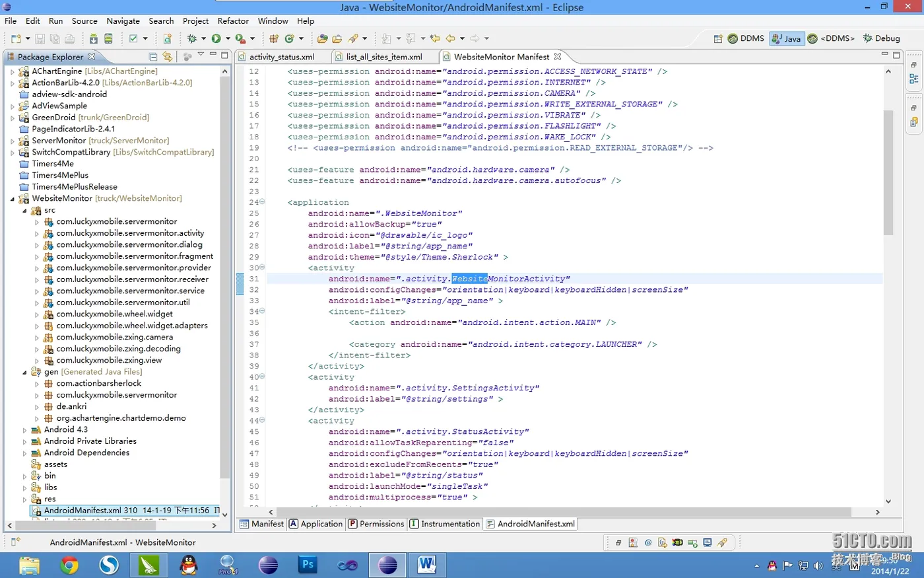Screen dimensions: 924x578
Task: Open the Refactor menu
Action: click(233, 21)
